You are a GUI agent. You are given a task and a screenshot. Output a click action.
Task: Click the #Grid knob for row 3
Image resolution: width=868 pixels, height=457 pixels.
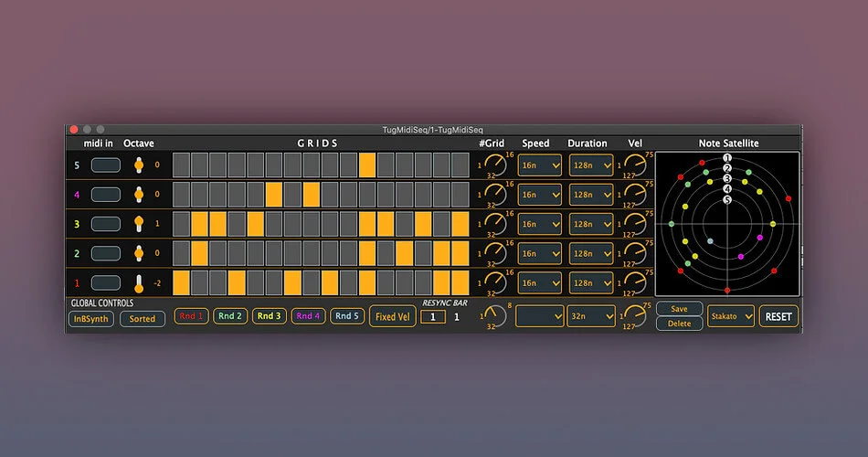click(x=495, y=224)
